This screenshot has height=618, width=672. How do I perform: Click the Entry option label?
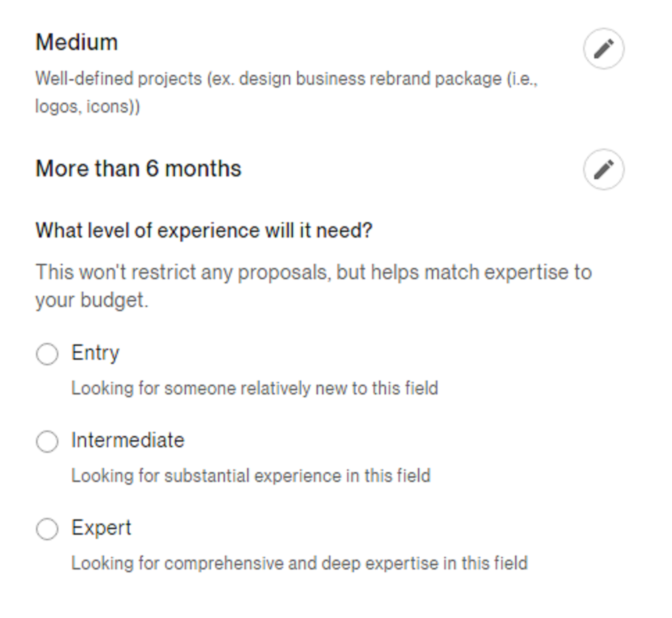point(95,353)
